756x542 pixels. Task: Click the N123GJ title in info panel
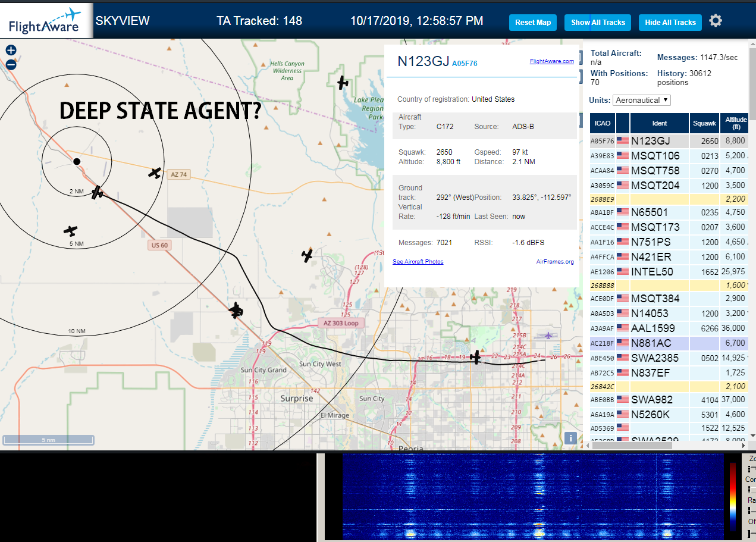[423, 61]
